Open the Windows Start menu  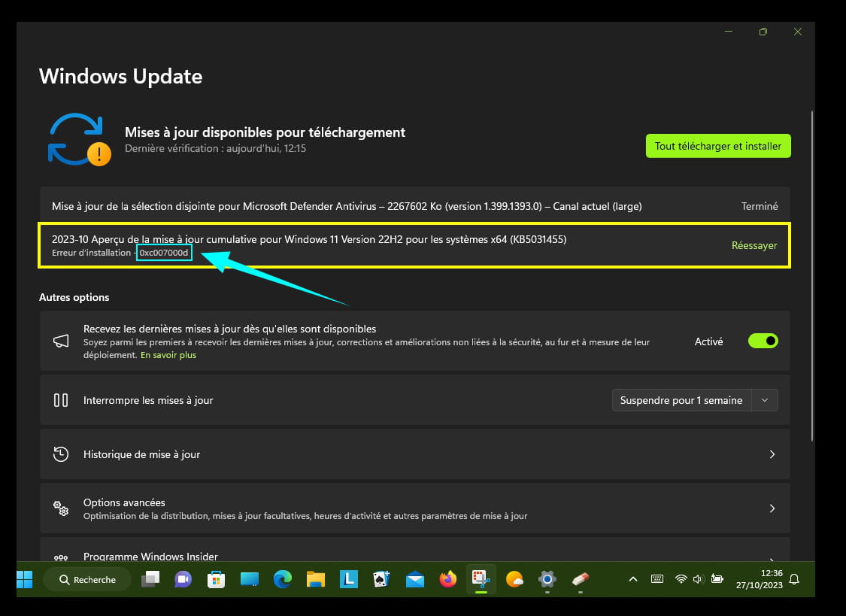pos(25,579)
